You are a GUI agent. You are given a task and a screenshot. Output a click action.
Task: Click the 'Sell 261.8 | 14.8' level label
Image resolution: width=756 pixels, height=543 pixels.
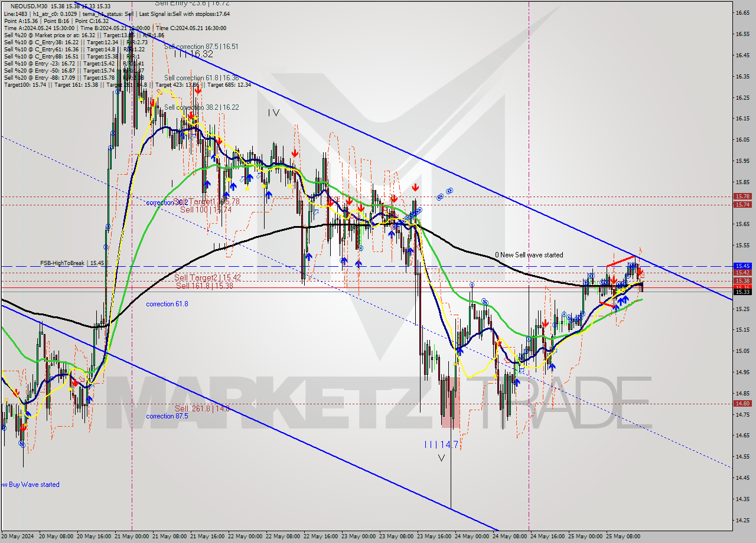(202, 408)
